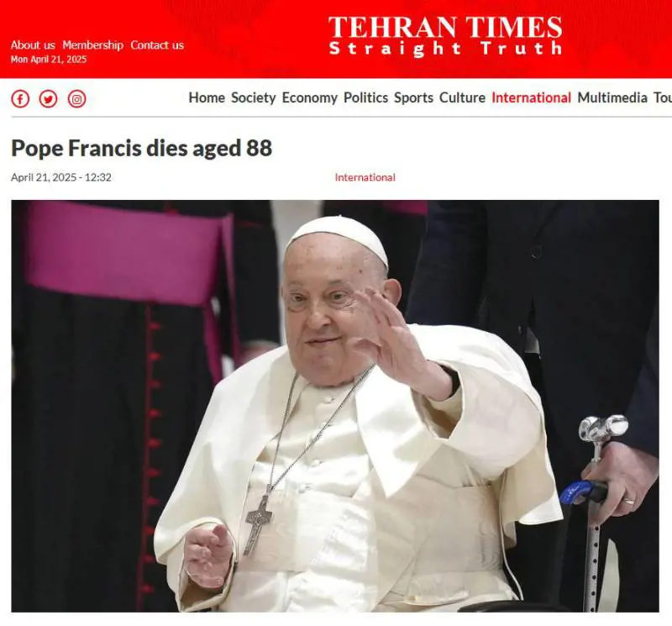Open the Economy section

tap(309, 97)
